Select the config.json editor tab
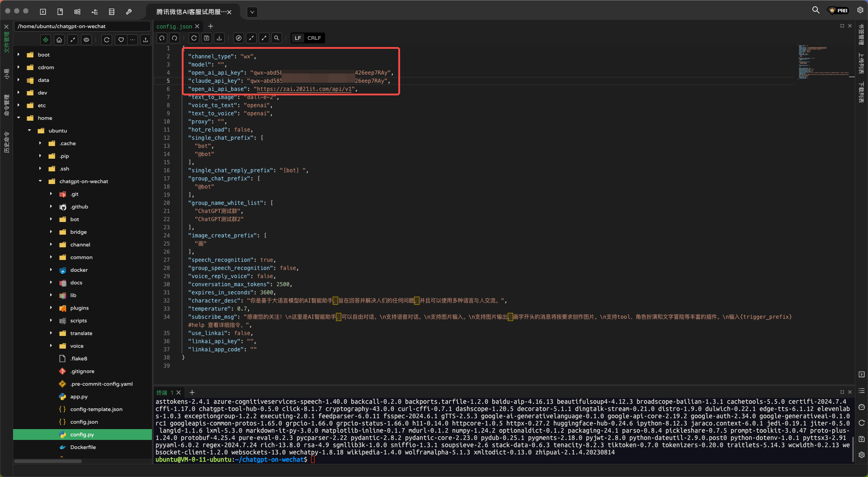This screenshot has width=868, height=477. [x=174, y=26]
